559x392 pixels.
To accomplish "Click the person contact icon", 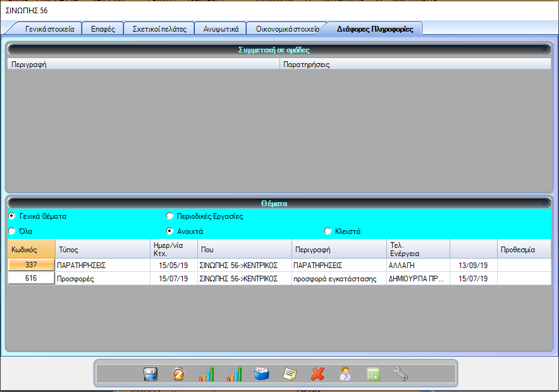I will click(345, 374).
